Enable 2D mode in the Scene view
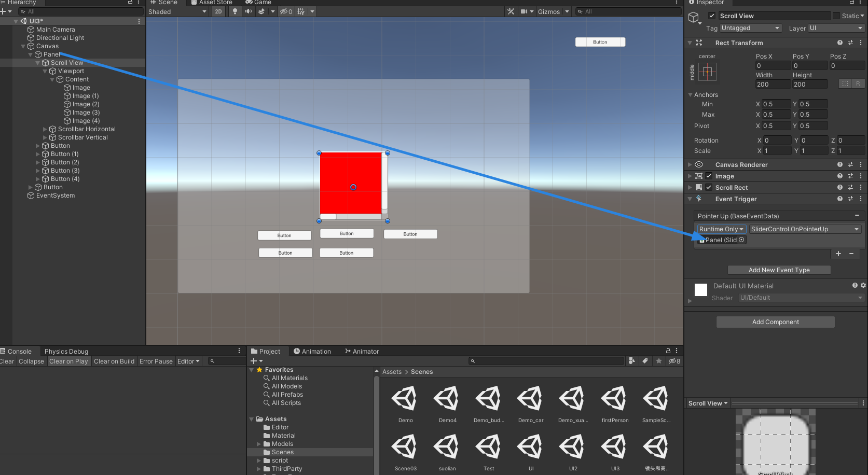This screenshot has width=868, height=475. coord(218,11)
